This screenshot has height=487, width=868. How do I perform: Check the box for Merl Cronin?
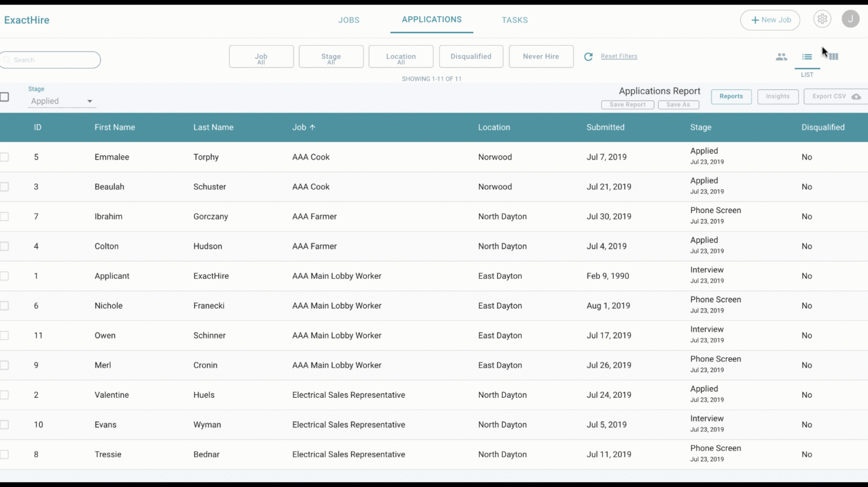tap(4, 365)
